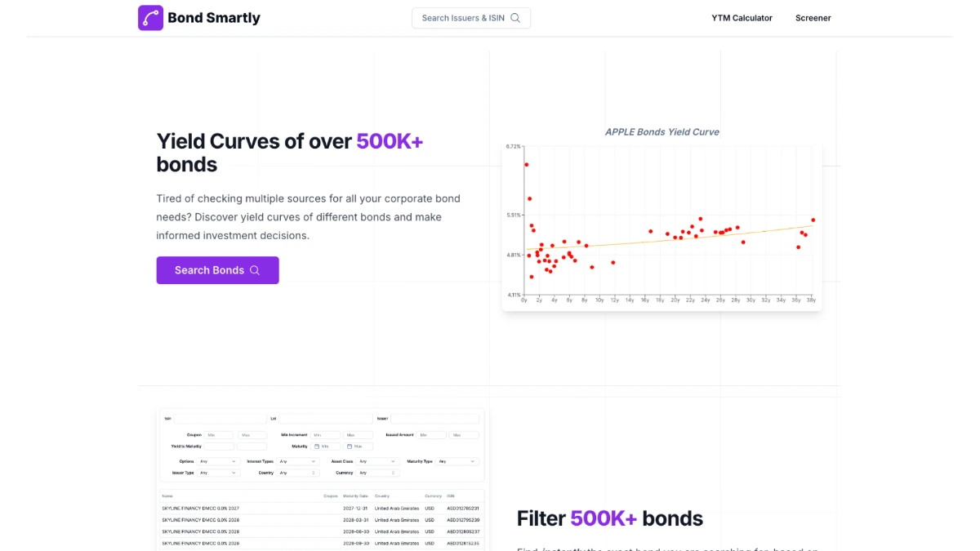Screen dimensions: 980x551
Task: Select the SKYLINE FINANCY DMCC 2027 bond row
Action: coord(321,509)
